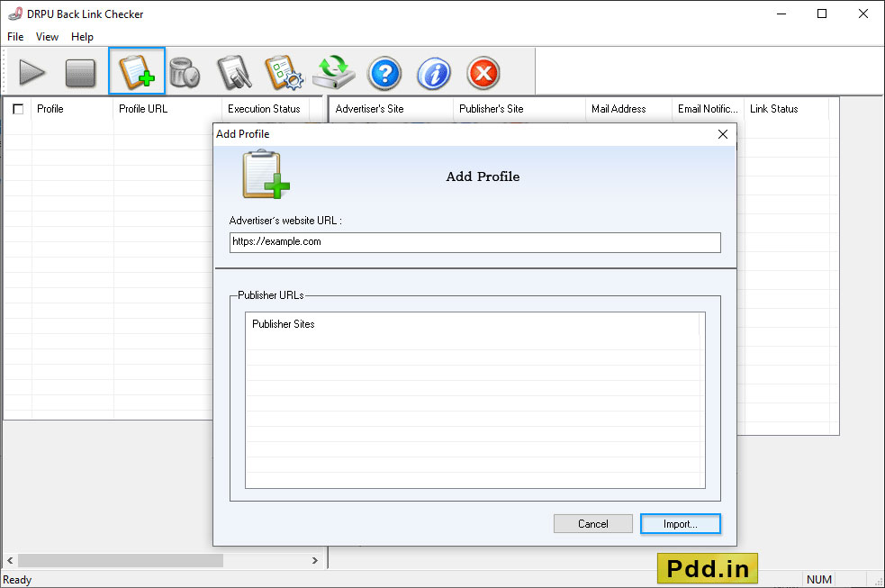Image resolution: width=885 pixels, height=588 pixels.
Task: Sort by Profile column header
Action: point(72,109)
